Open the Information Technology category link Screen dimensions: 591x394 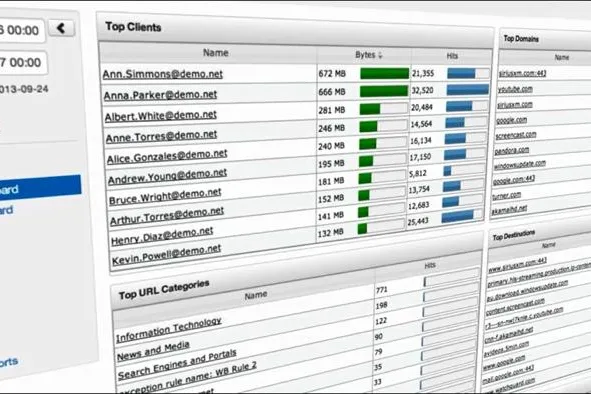pos(168,330)
